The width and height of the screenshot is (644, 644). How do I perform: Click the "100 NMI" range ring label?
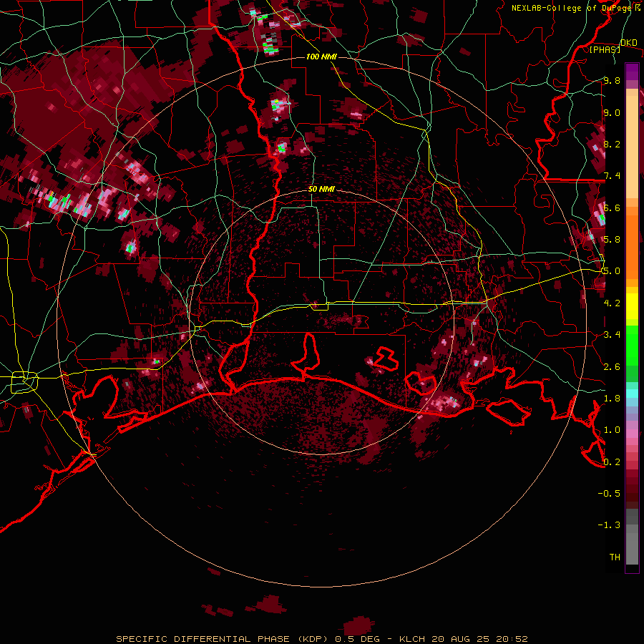321,57
